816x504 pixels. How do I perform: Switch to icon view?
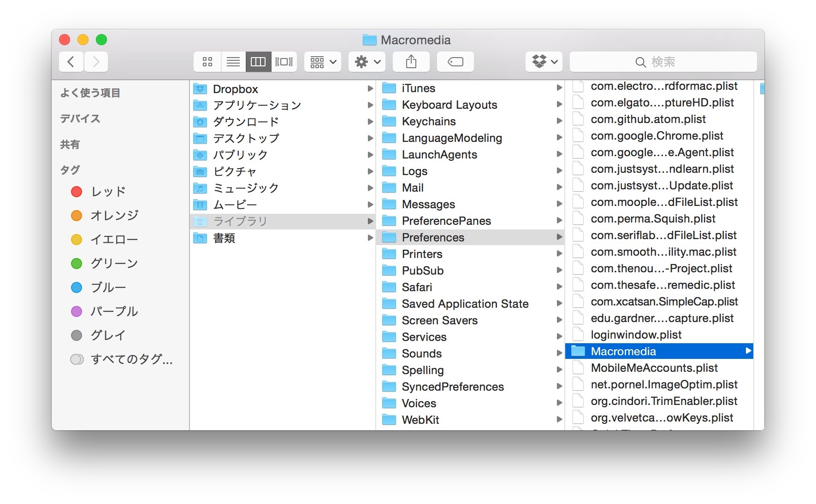(x=207, y=62)
